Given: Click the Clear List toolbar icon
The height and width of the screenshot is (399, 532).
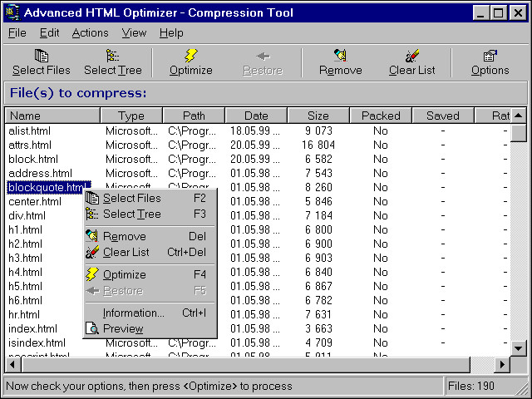Looking at the screenshot, I should point(412,56).
